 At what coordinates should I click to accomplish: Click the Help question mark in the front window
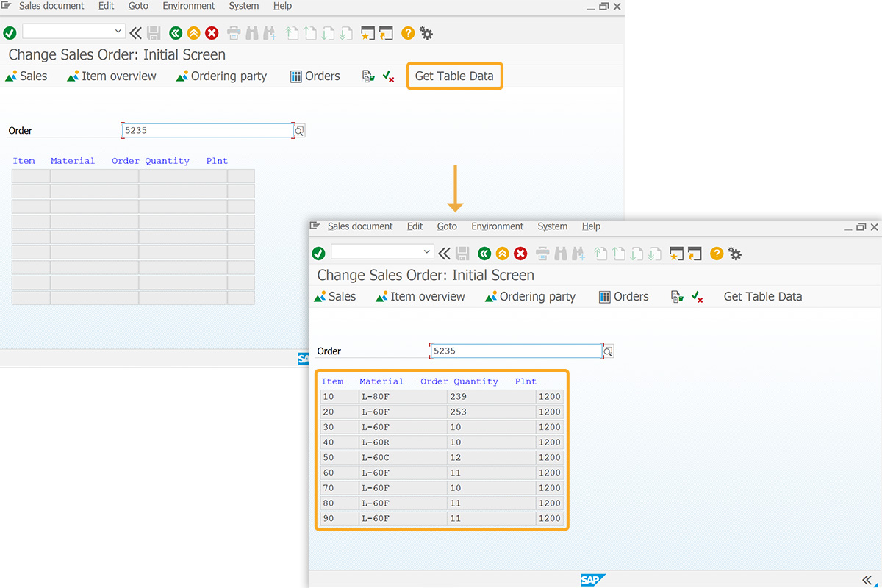717,253
